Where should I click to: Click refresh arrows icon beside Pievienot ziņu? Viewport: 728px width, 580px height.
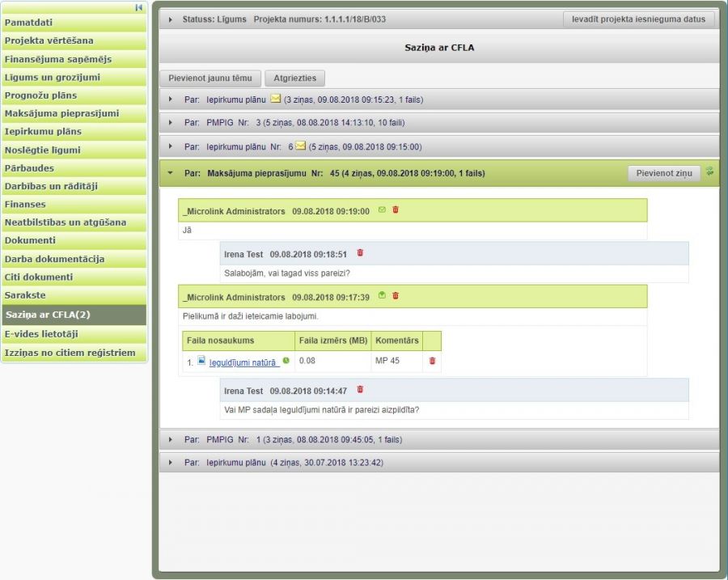710,171
